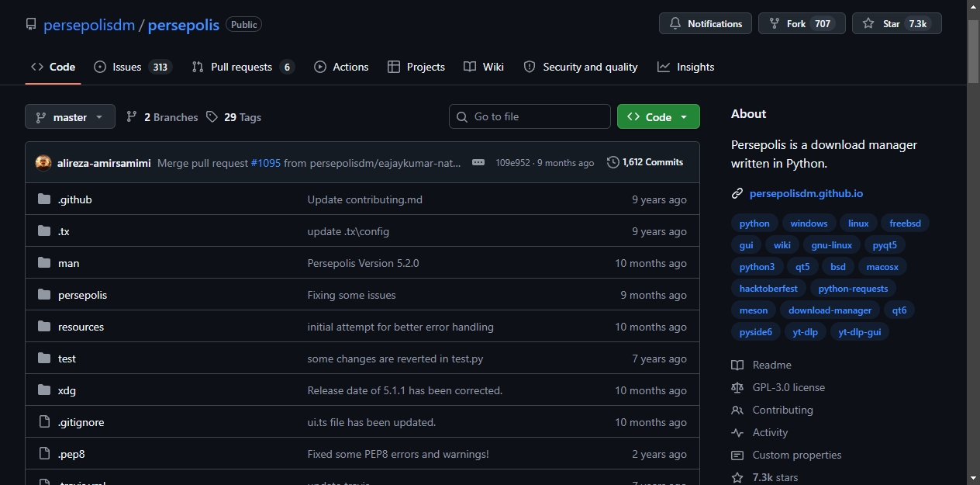This screenshot has width=980, height=485.
Task: Click the book icon beside Readme
Action: coord(737,365)
